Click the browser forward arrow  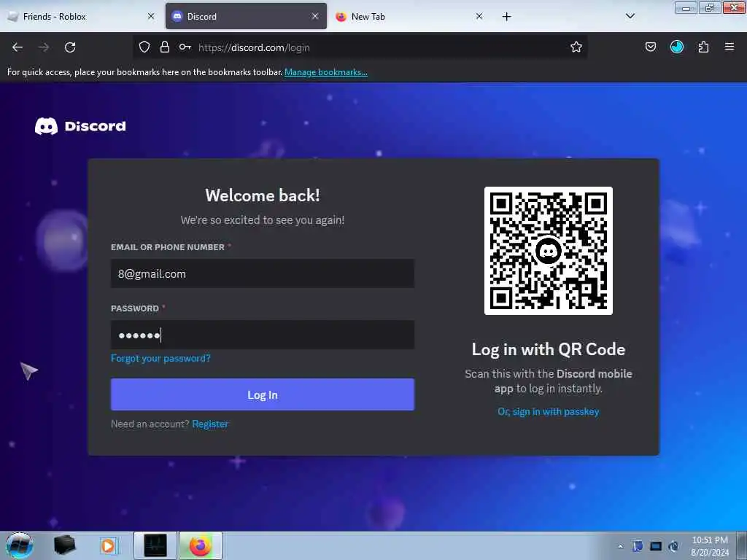[44, 47]
